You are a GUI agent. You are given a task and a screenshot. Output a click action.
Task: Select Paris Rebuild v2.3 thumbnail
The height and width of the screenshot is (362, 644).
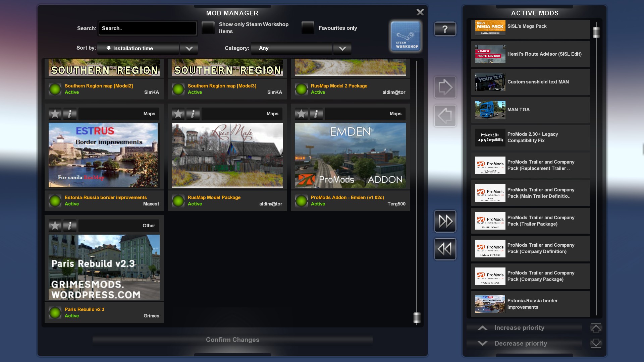tap(104, 267)
